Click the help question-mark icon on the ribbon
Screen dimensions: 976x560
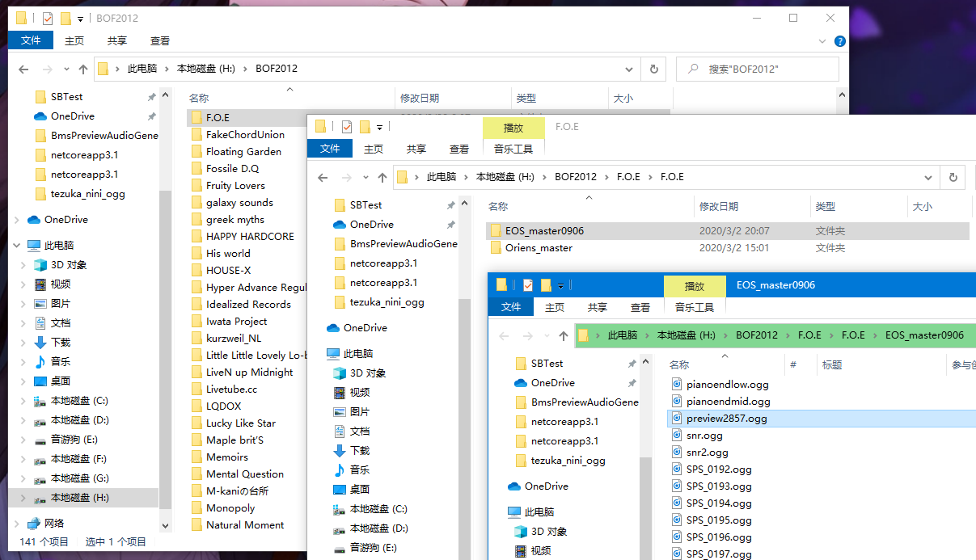coord(839,41)
